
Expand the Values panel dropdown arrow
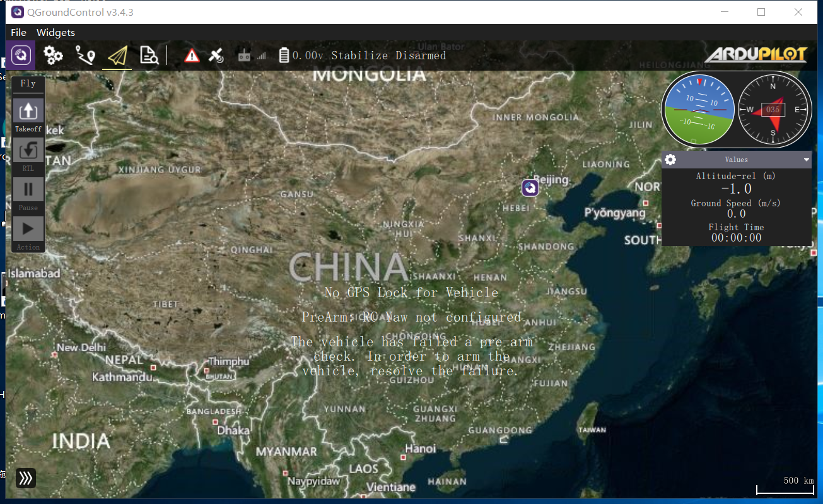click(806, 160)
